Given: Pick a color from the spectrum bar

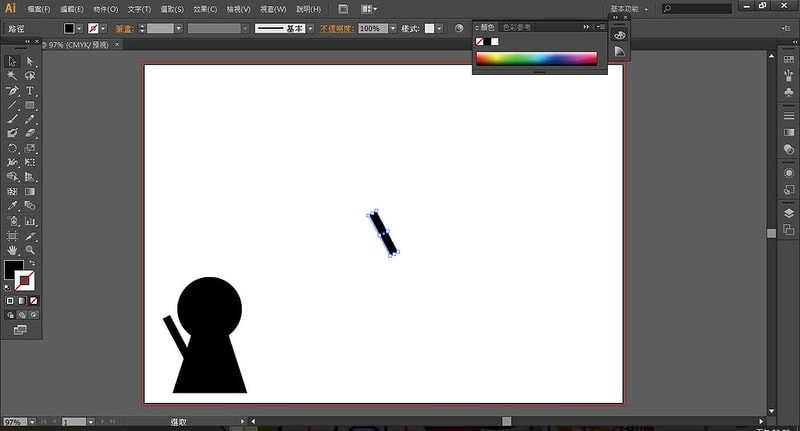Looking at the screenshot, I should tap(536, 59).
